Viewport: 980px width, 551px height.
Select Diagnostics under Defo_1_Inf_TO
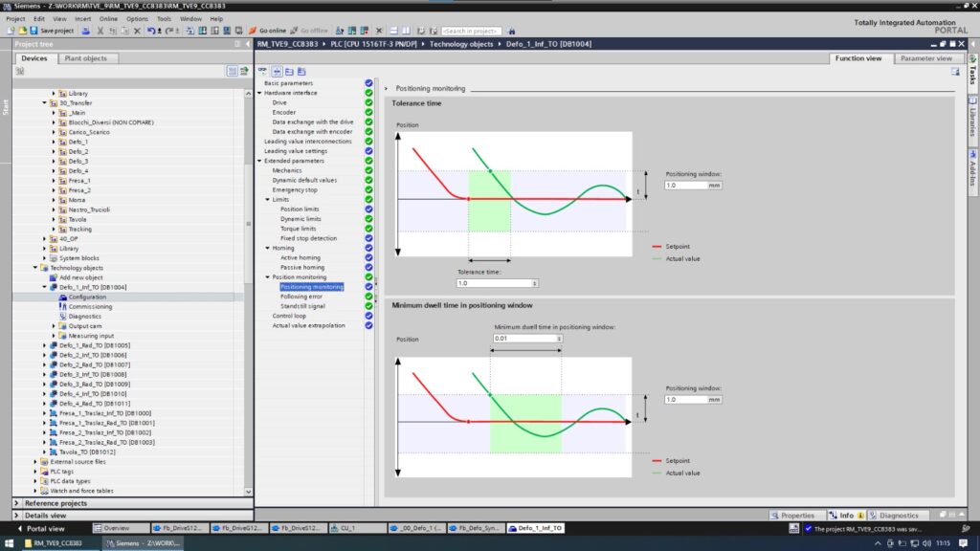[85, 316]
